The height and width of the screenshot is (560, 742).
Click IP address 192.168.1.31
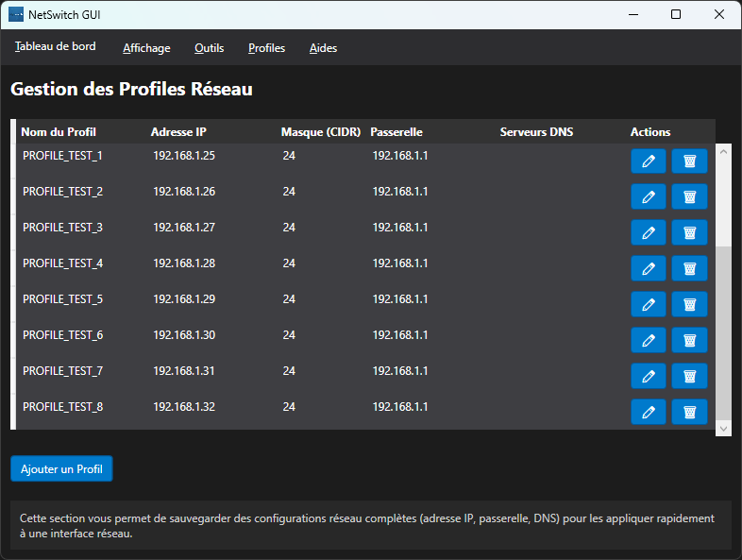[x=184, y=371]
